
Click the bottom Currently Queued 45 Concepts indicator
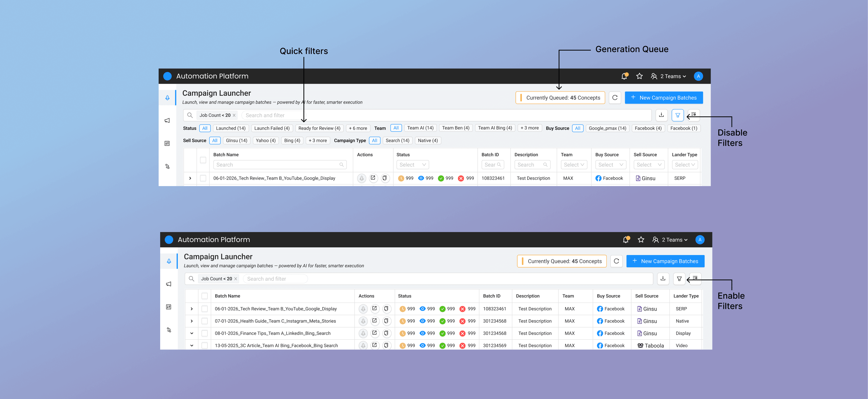pyautogui.click(x=562, y=261)
